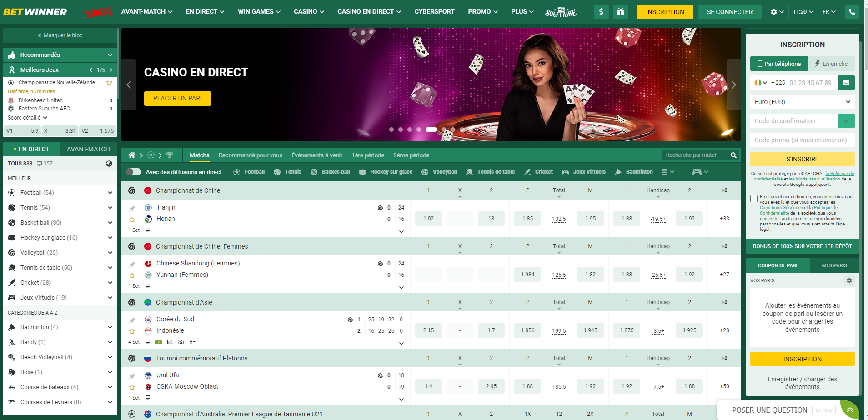The height and width of the screenshot is (420, 868).
Task: Switch to the AVANT-MATCH sidebar tab
Action: [88, 149]
